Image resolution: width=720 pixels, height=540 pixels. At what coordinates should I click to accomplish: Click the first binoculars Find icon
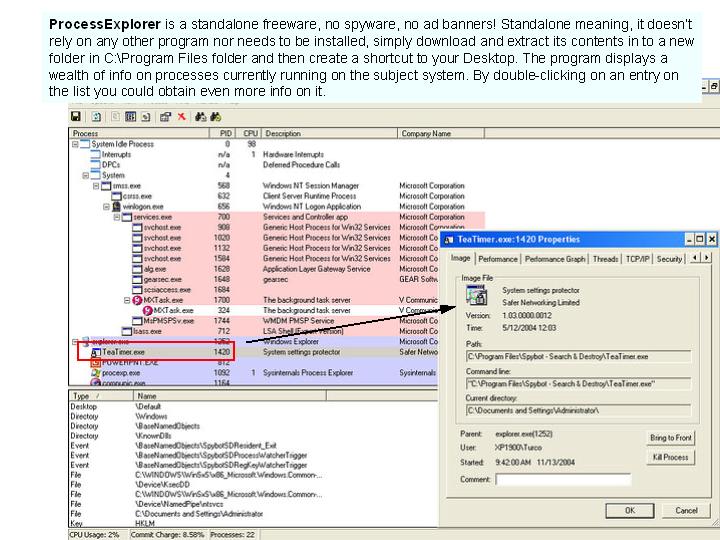click(200, 117)
